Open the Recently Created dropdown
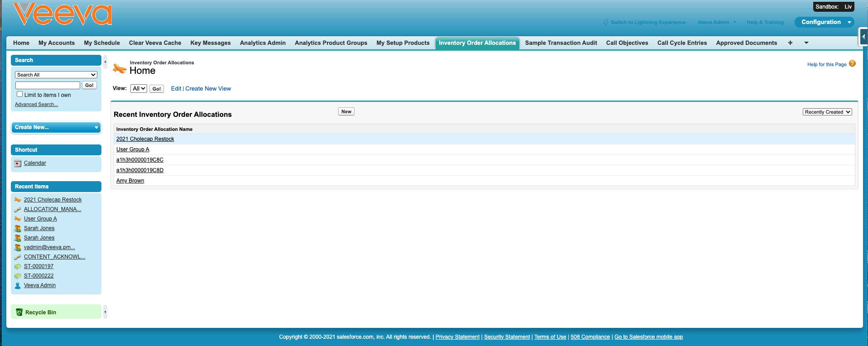This screenshot has width=868, height=346. click(x=827, y=112)
